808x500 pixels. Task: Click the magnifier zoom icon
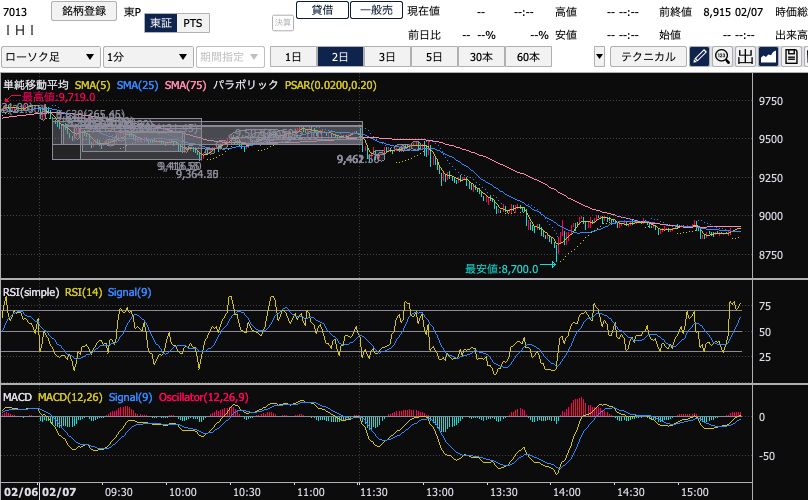pos(722,57)
